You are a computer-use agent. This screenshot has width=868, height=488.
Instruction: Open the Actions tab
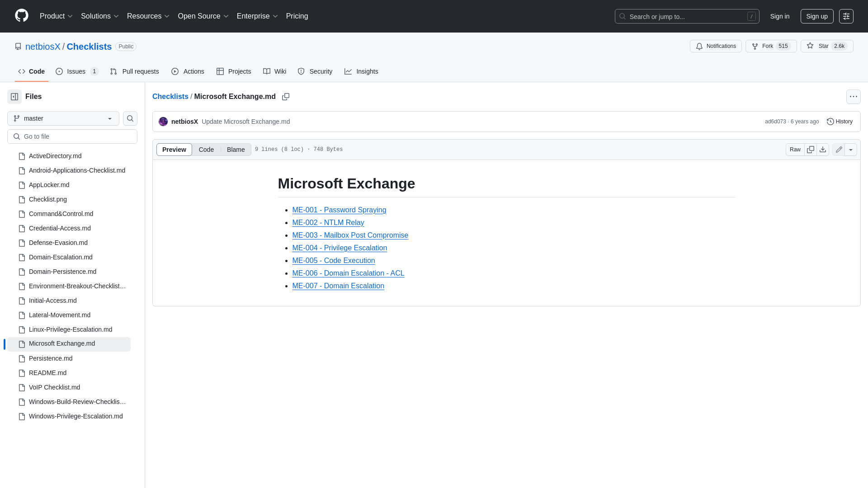(x=188, y=71)
